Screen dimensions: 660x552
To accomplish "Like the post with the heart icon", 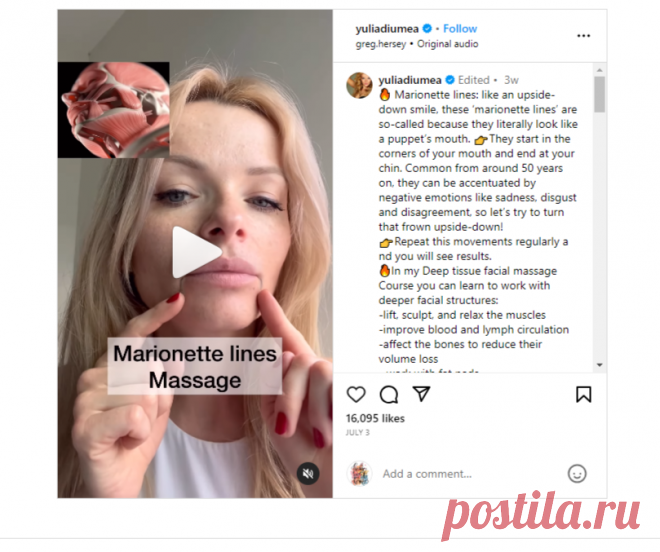I will tap(356, 394).
